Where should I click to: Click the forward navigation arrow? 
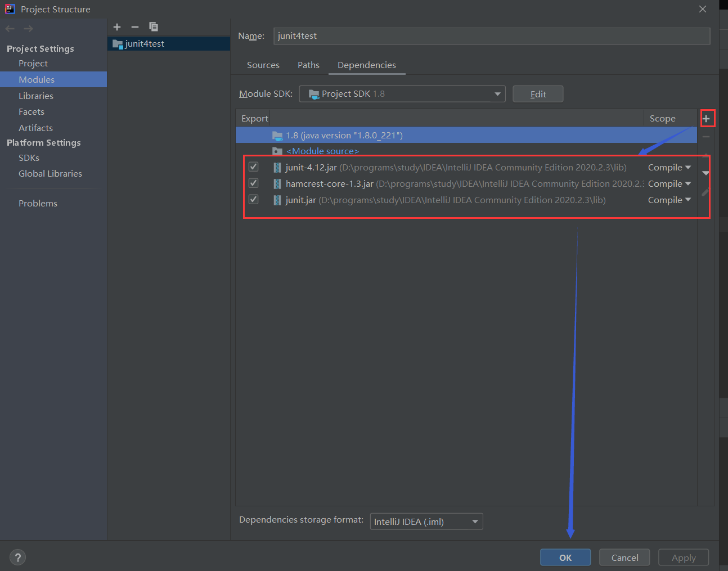pyautogui.click(x=28, y=29)
